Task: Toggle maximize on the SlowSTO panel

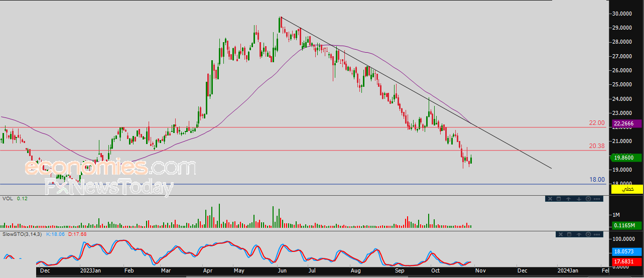Action: [569, 234]
